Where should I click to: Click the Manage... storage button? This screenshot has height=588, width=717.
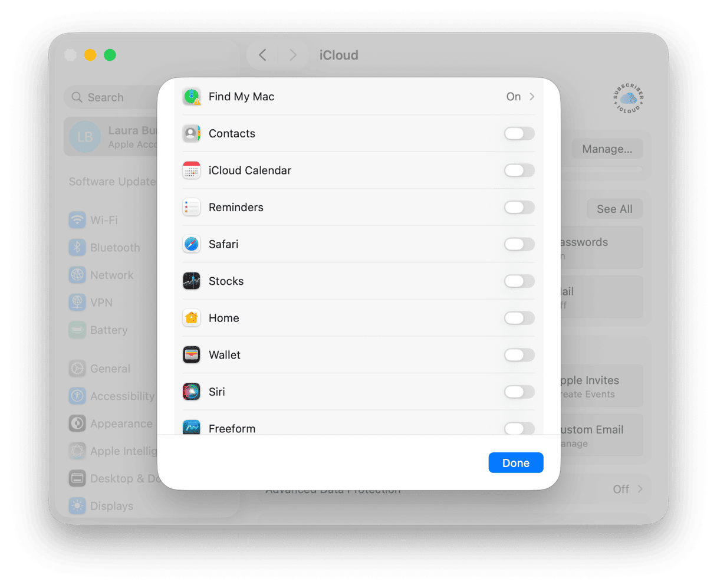point(607,149)
